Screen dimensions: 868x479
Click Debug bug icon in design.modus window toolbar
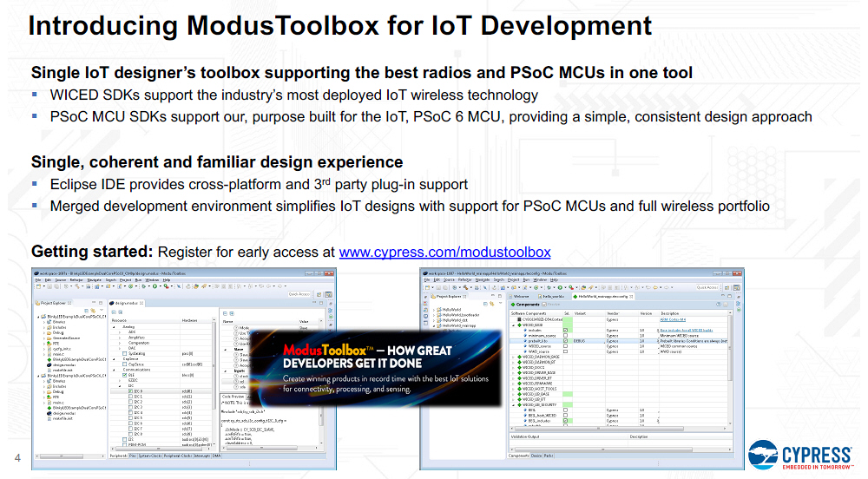(x=143, y=286)
